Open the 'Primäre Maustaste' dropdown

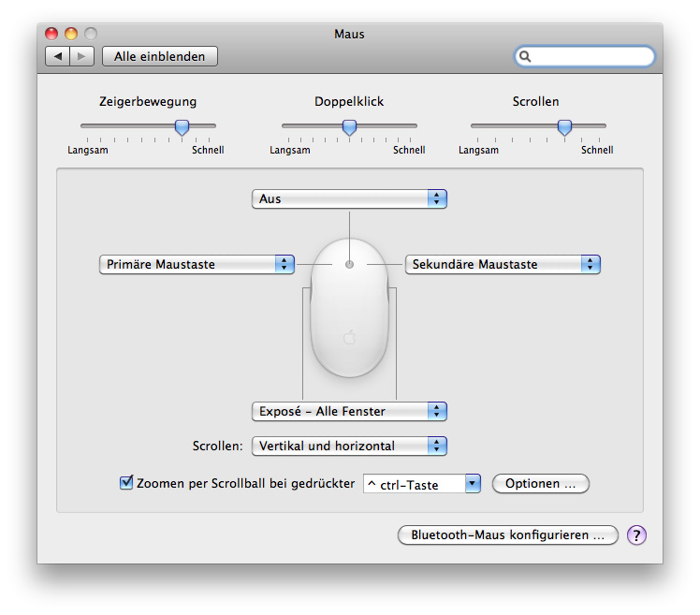tap(197, 264)
